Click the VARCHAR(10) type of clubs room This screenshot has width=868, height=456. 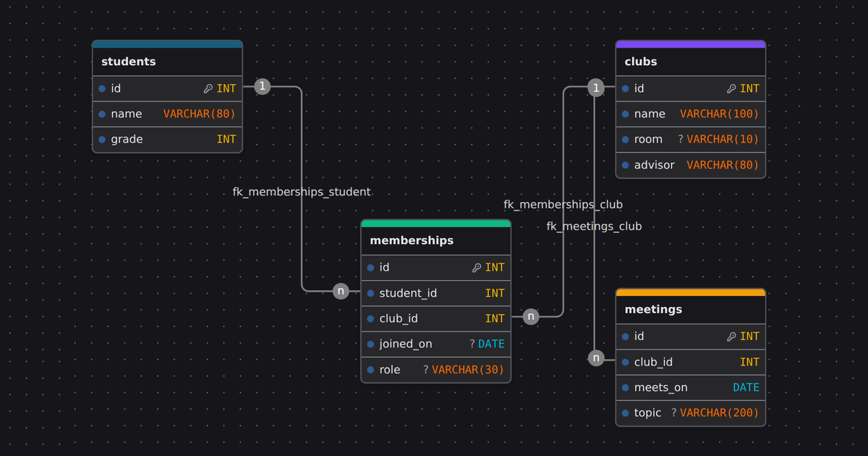click(x=723, y=140)
